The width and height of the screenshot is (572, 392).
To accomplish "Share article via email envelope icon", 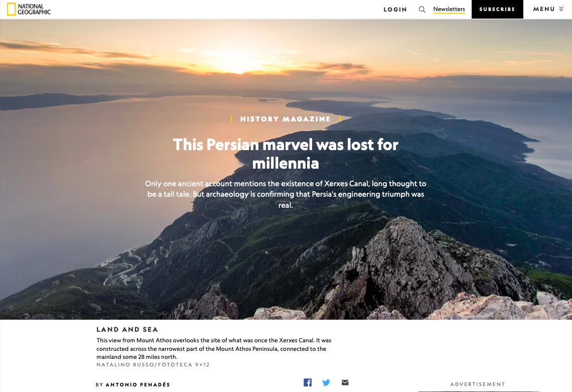I will coord(345,382).
